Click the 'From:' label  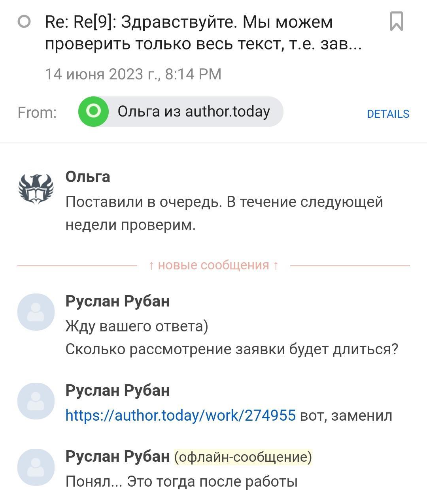coord(37,113)
